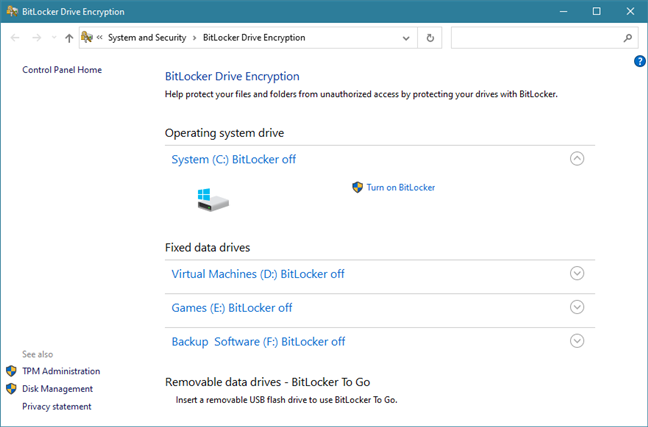The width and height of the screenshot is (648, 427).
Task: Click Virtual Machines (D:) BitLocker off link
Action: tap(258, 274)
